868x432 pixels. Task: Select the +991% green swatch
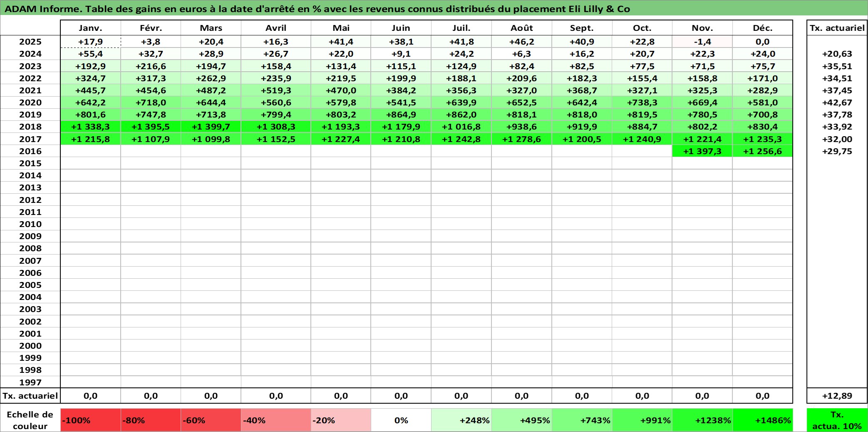pyautogui.click(x=642, y=420)
